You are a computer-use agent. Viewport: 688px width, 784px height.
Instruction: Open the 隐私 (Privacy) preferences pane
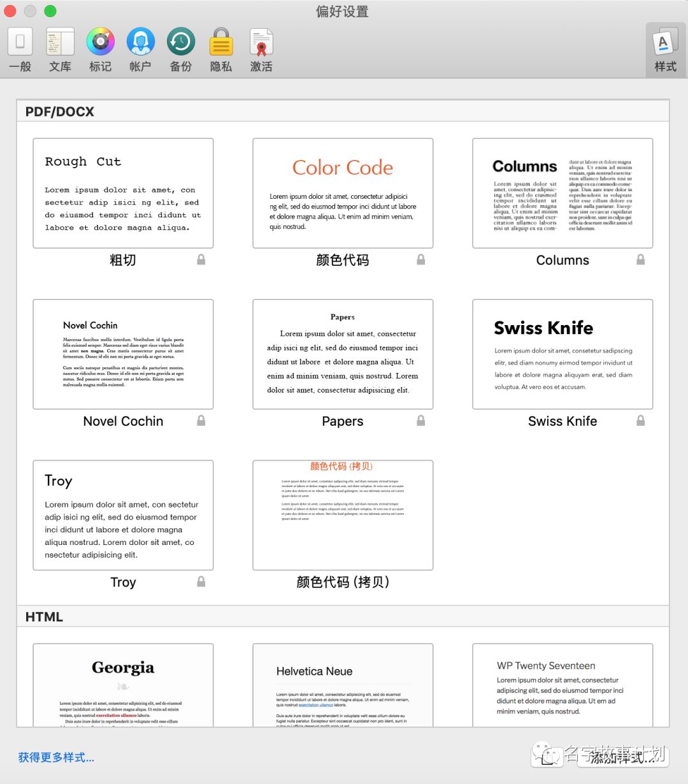[221, 50]
